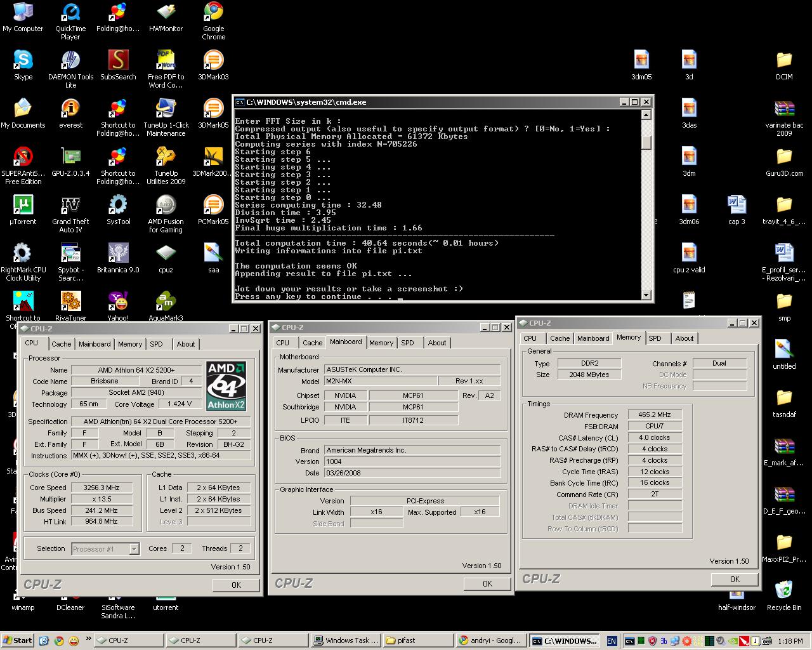Click the BIOS Version 1004 field
This screenshot has height=650, width=812.
[x=412, y=461]
